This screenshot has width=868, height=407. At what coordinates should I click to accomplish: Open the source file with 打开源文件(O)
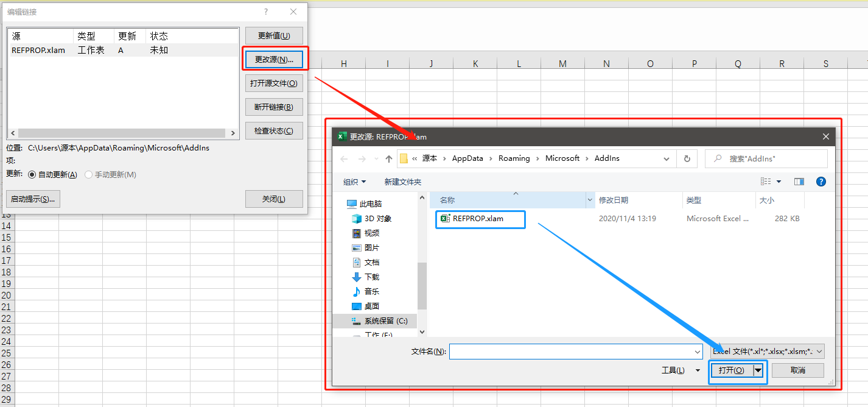[x=274, y=83]
